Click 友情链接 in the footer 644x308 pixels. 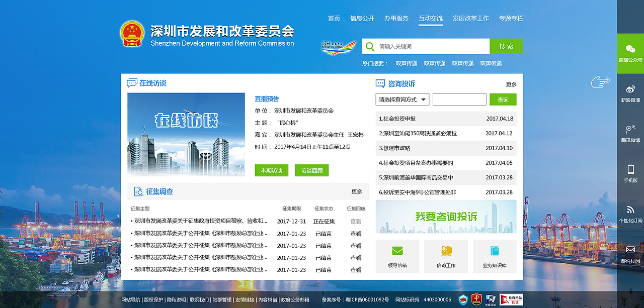245,299
